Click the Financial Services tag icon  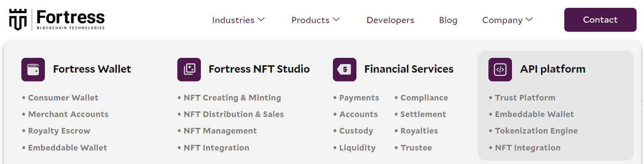click(345, 70)
